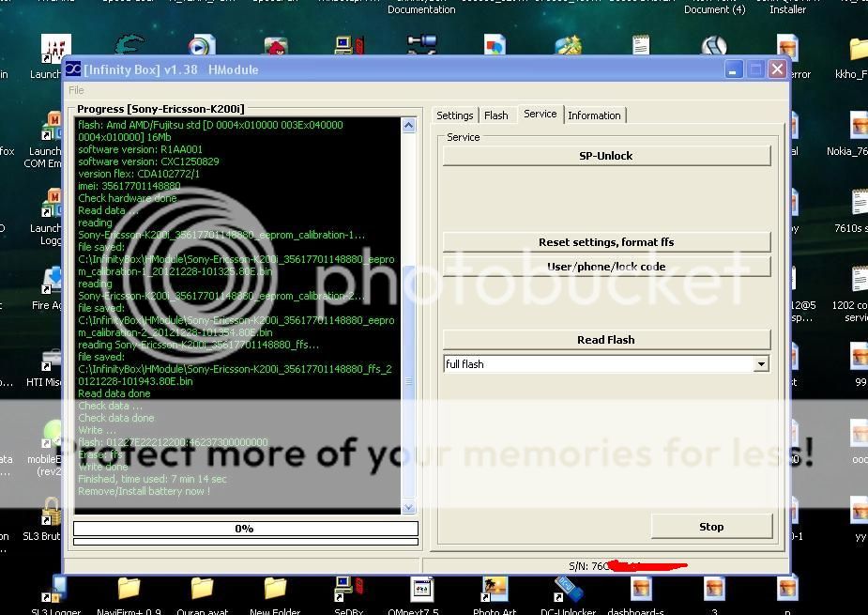Click the Infinity Box title bar logo icon
The width and height of the screenshot is (868, 615).
[x=73, y=69]
